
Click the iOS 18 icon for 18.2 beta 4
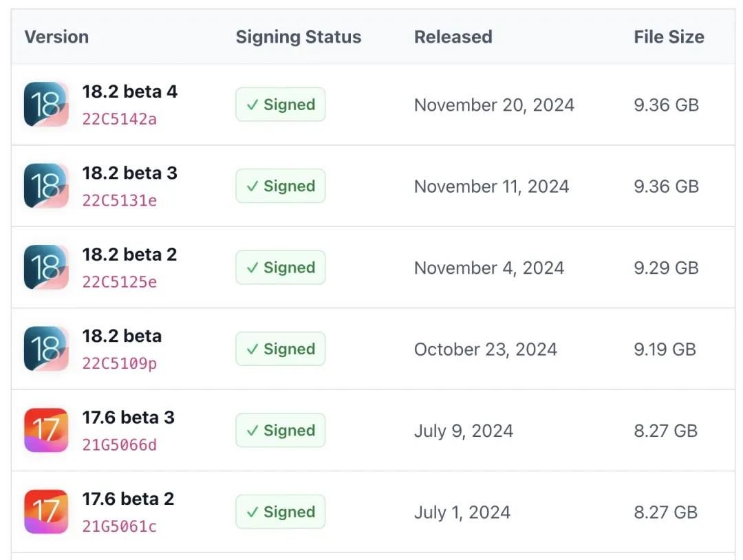[x=46, y=105]
